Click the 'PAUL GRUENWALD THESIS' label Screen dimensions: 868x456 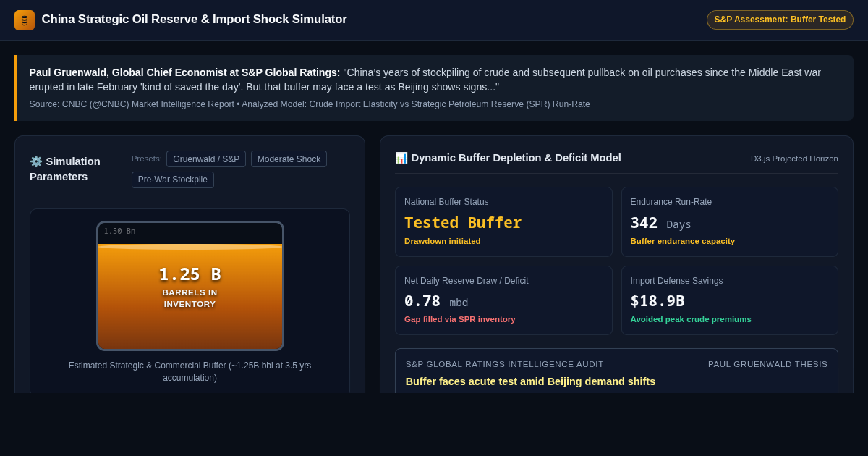coord(767,364)
